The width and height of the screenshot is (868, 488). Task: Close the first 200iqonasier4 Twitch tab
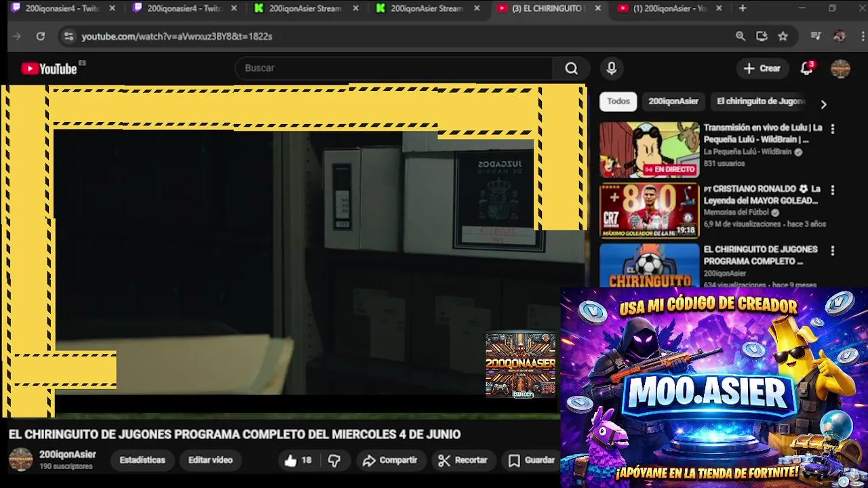(x=112, y=9)
